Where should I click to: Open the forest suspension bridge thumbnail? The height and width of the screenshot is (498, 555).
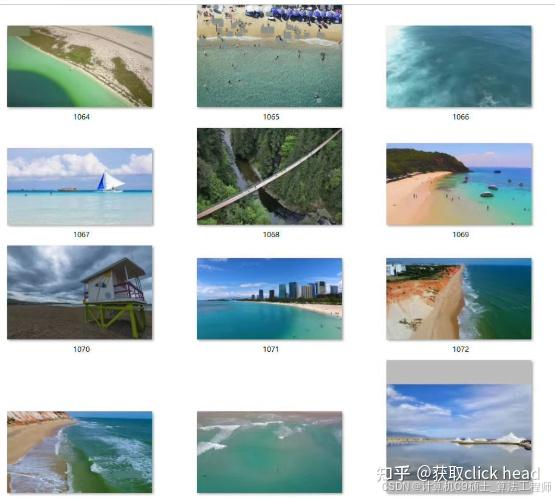[270, 176]
